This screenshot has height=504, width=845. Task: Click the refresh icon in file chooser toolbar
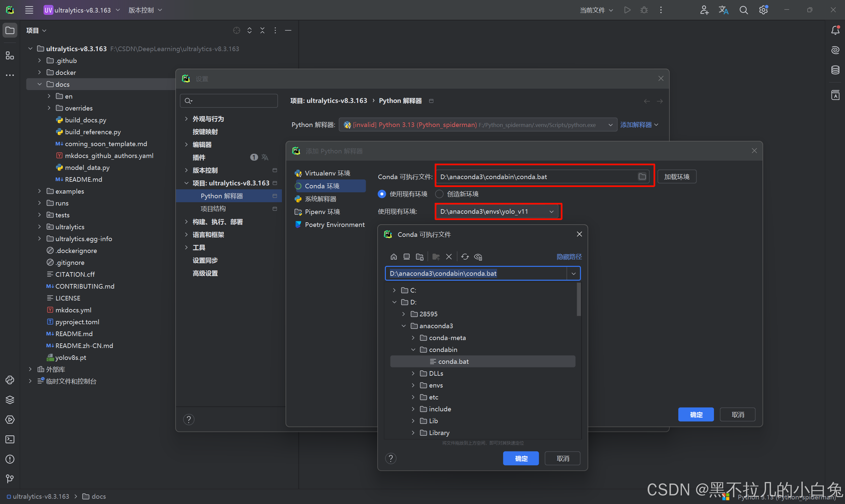click(x=465, y=257)
